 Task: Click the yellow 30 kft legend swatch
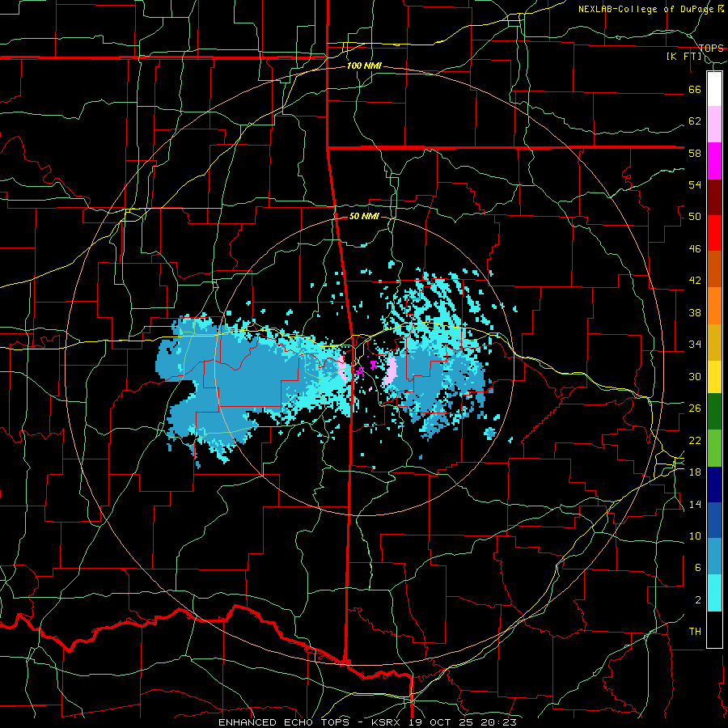pyautogui.click(x=714, y=377)
